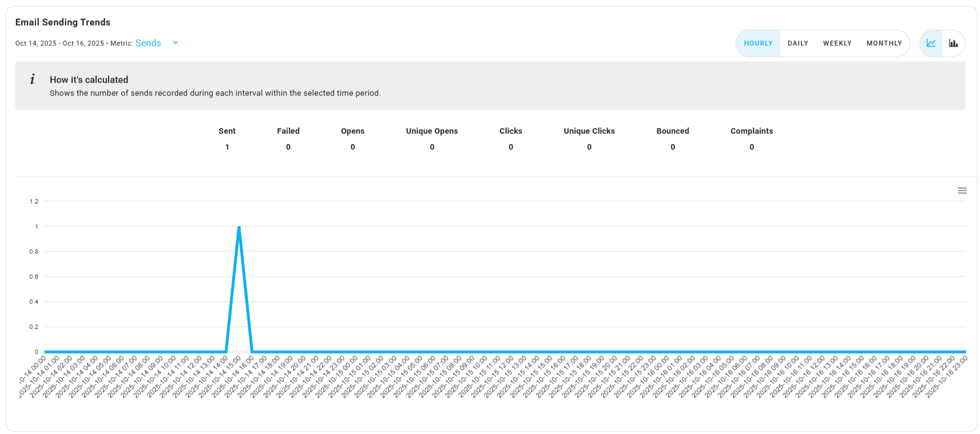Click the Unique Opens statistic label
This screenshot has width=980, height=434.
point(432,131)
